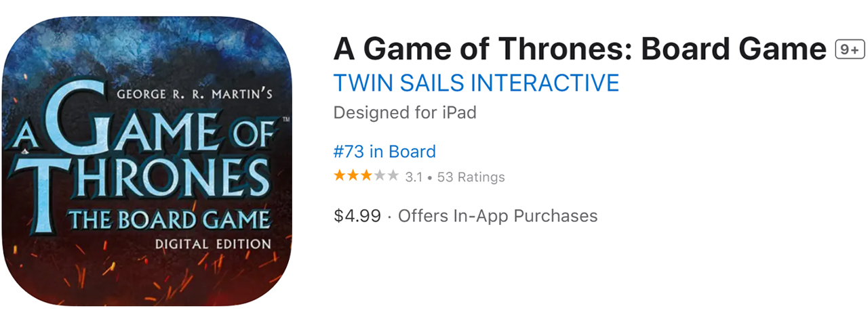The width and height of the screenshot is (868, 323).
Task: View the 53 Ratings count
Action: [471, 177]
